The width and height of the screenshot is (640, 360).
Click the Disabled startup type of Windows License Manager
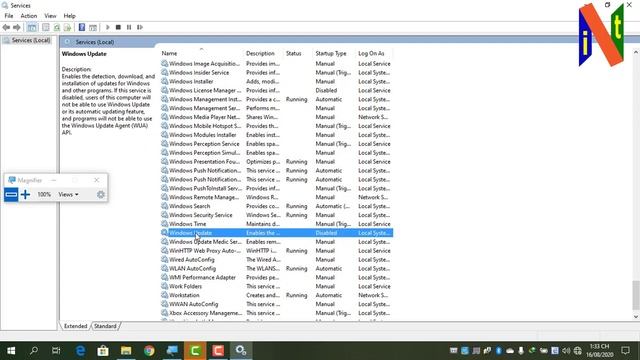coord(326,91)
